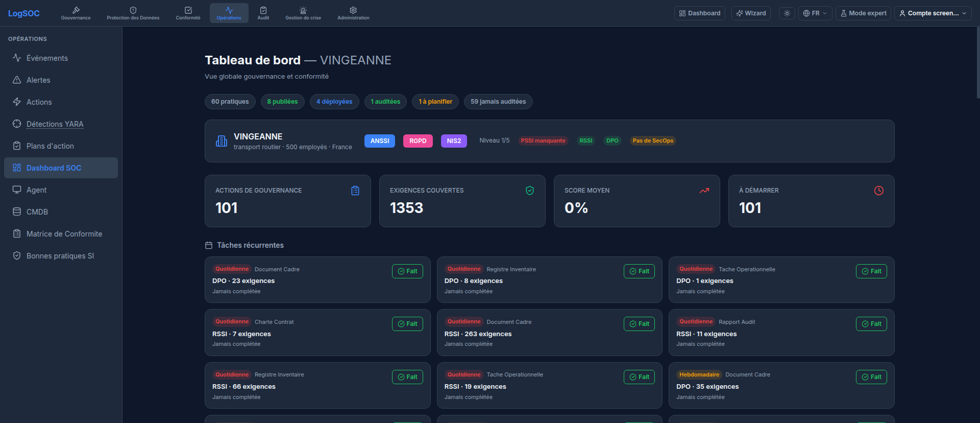The height and width of the screenshot is (423, 980).
Task: Open the Agent page
Action: (x=61, y=190)
